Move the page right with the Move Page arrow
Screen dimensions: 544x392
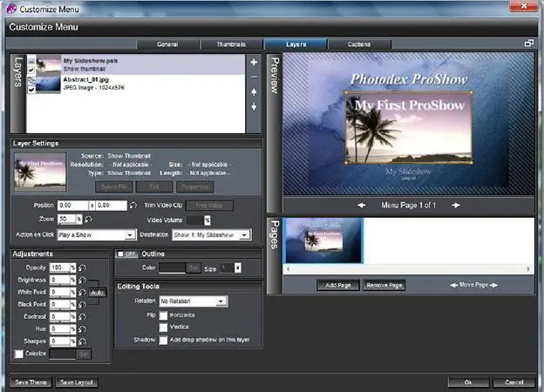(x=494, y=285)
